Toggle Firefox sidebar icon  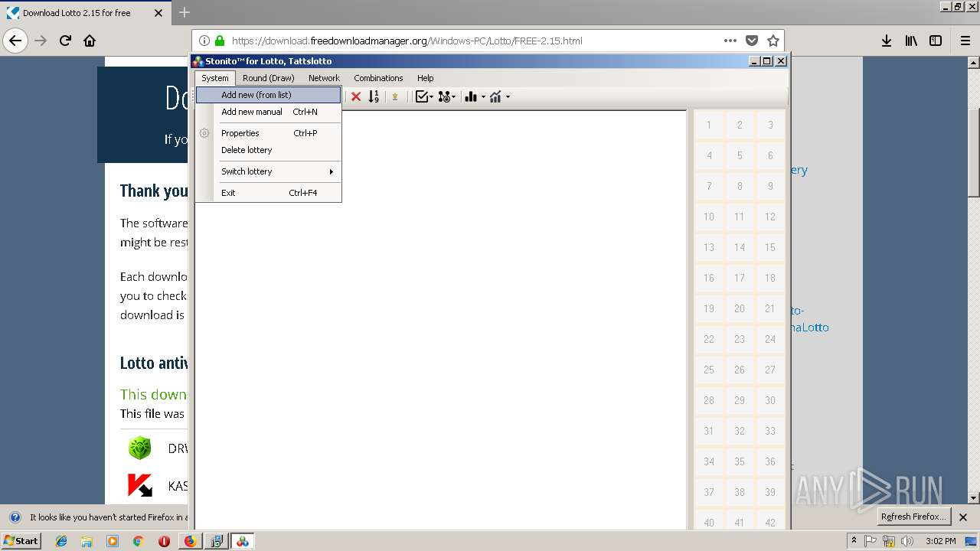click(x=936, y=41)
